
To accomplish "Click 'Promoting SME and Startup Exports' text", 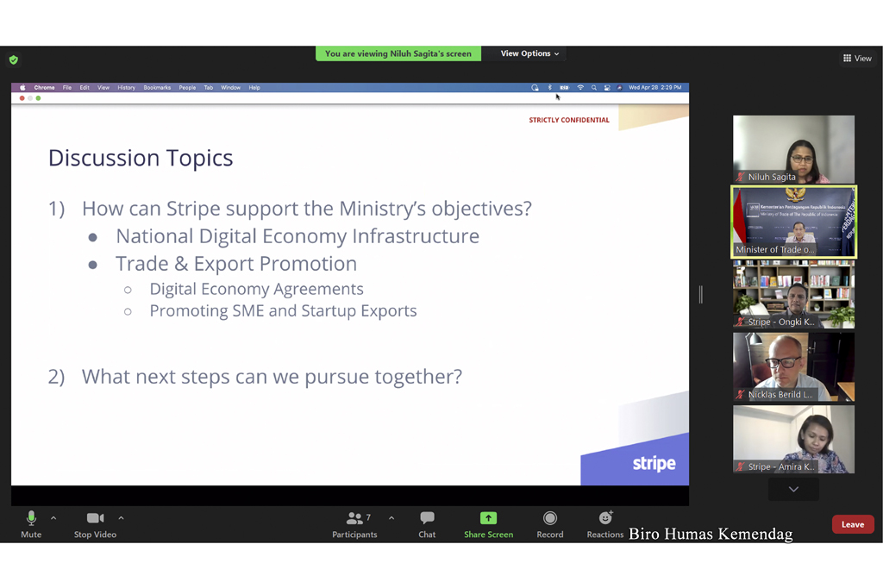I will tap(283, 311).
